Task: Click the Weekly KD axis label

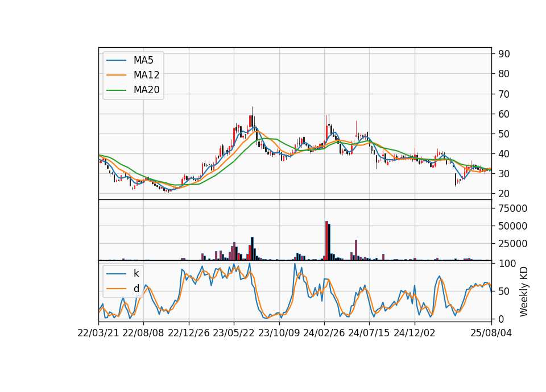Action: (523, 292)
